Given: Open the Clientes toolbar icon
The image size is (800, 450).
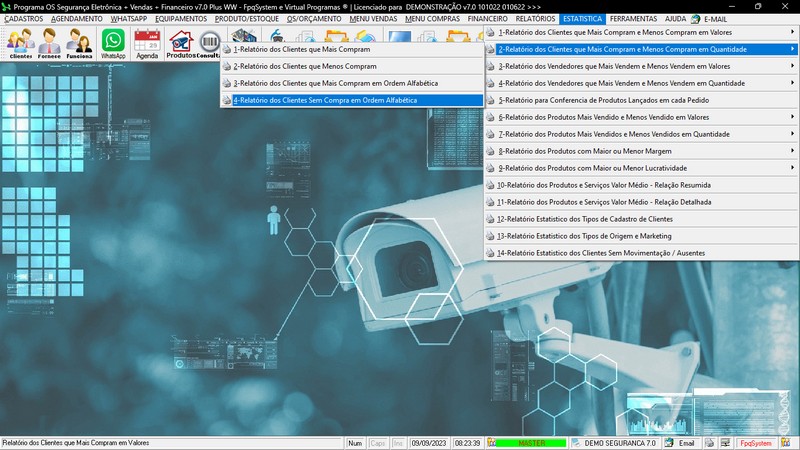Looking at the screenshot, I should 20,44.
